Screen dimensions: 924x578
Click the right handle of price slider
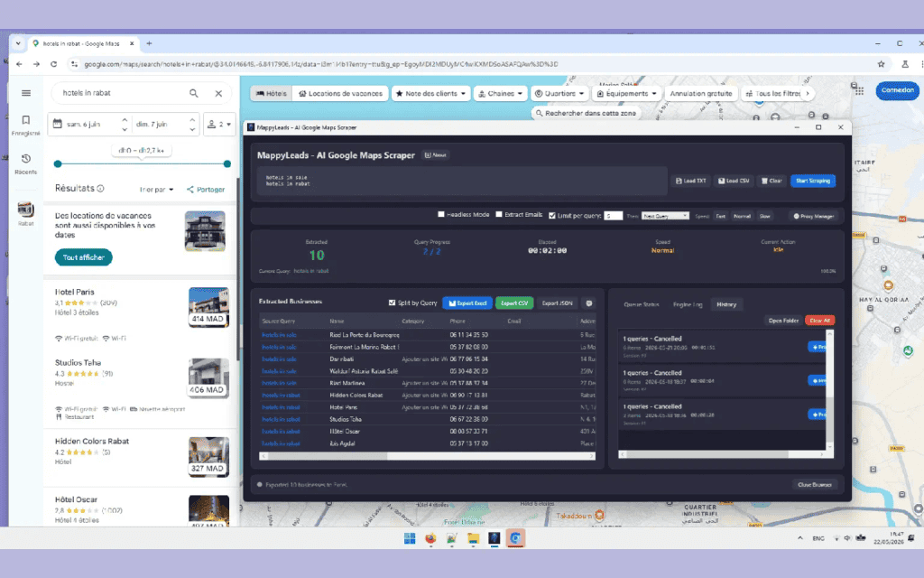pyautogui.click(x=226, y=164)
